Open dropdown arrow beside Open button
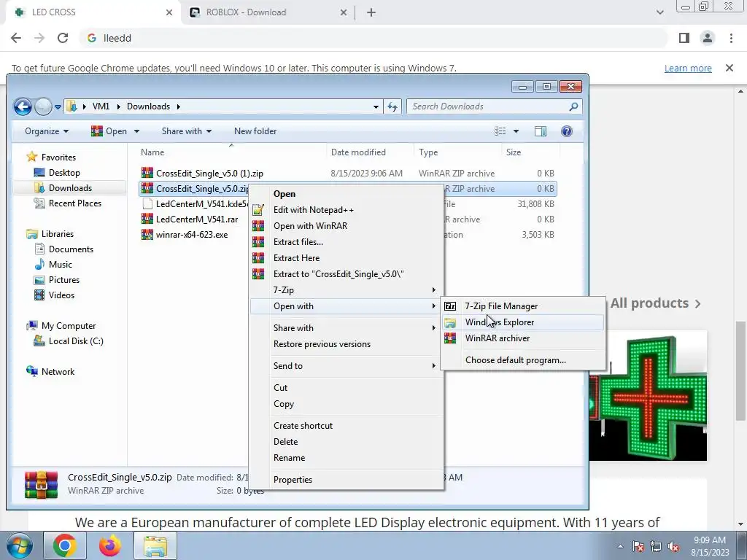The width and height of the screenshot is (747, 560). click(x=136, y=131)
